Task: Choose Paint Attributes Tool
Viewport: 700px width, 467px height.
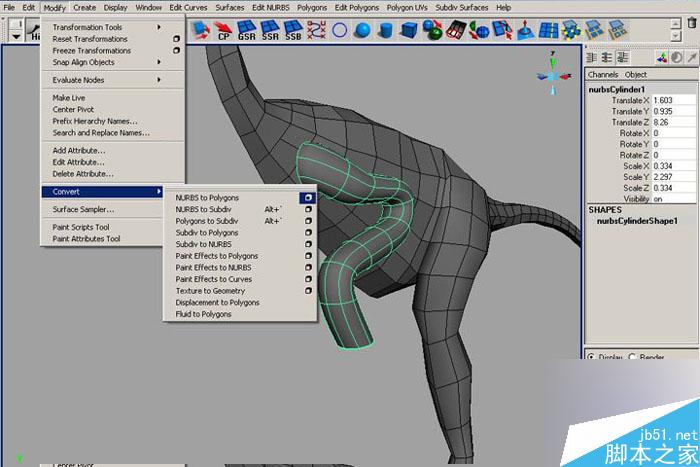Action: coord(86,239)
